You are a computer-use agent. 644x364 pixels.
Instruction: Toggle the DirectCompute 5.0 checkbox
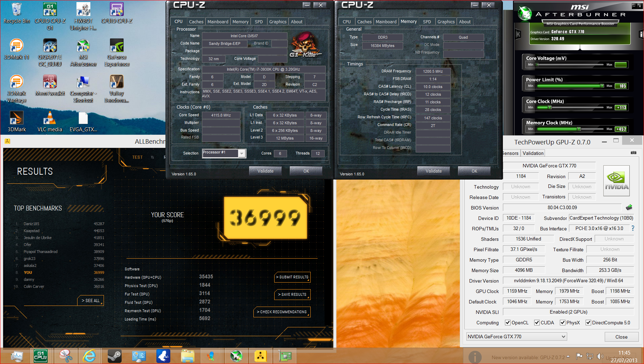coord(588,323)
